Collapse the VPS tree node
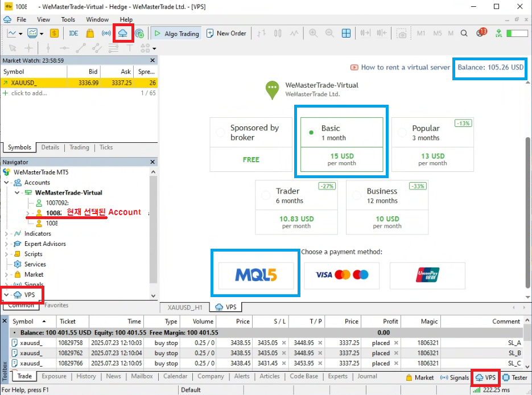 click(6, 295)
